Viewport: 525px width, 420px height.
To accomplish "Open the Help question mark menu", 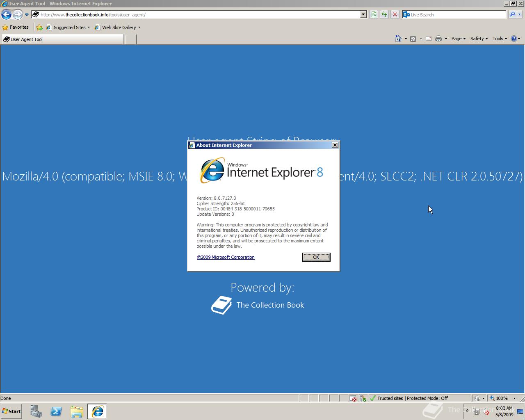I will coord(516,39).
